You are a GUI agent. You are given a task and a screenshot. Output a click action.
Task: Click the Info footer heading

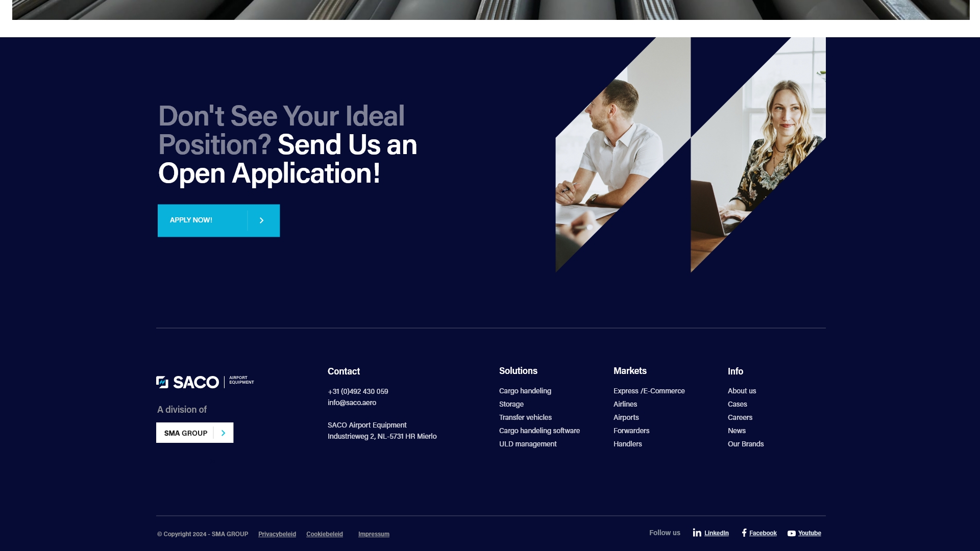(736, 371)
